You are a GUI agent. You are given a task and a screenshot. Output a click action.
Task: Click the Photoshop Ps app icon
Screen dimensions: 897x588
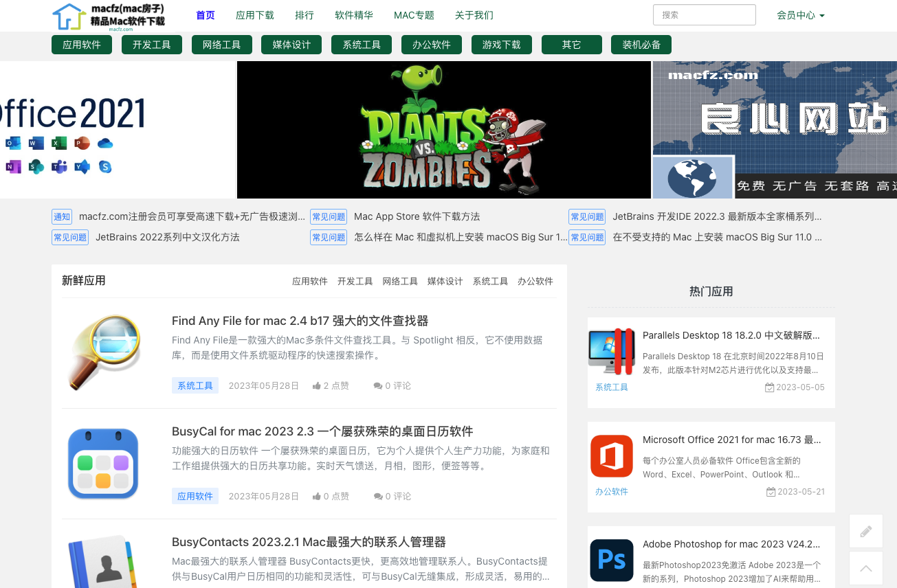point(611,560)
